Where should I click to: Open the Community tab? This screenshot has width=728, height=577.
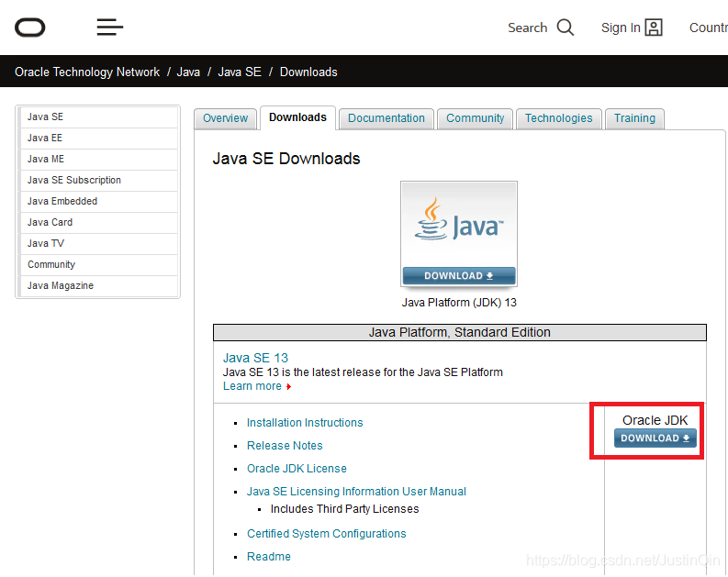475,118
